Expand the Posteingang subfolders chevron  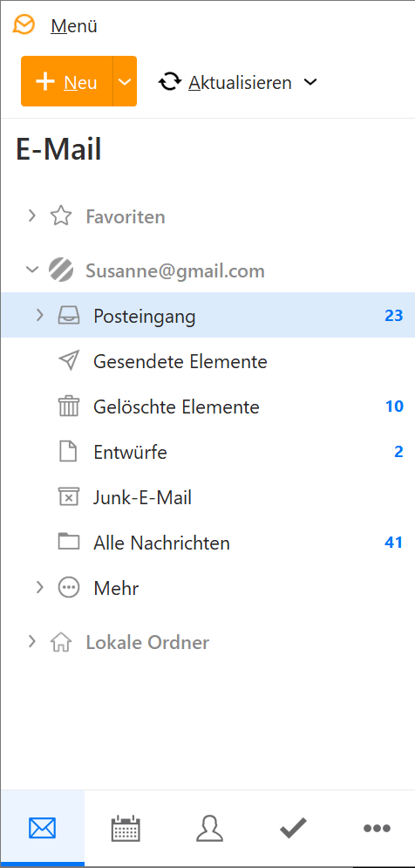[39, 316]
